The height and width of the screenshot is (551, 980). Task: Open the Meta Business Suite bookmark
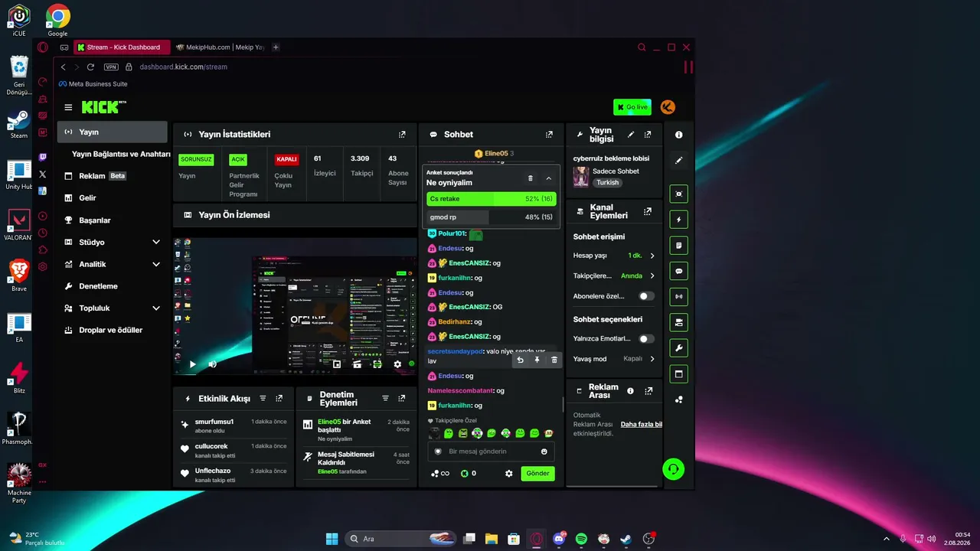(x=93, y=84)
